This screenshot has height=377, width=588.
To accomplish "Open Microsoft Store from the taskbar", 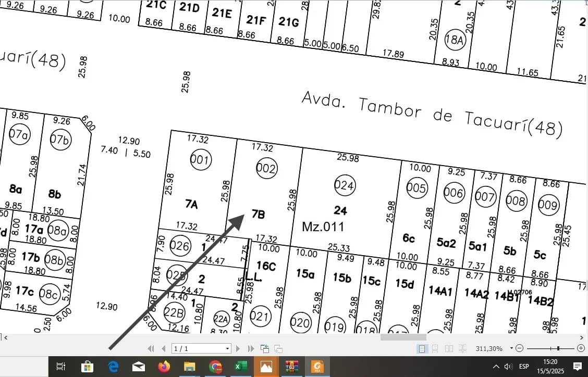I will [x=87, y=367].
